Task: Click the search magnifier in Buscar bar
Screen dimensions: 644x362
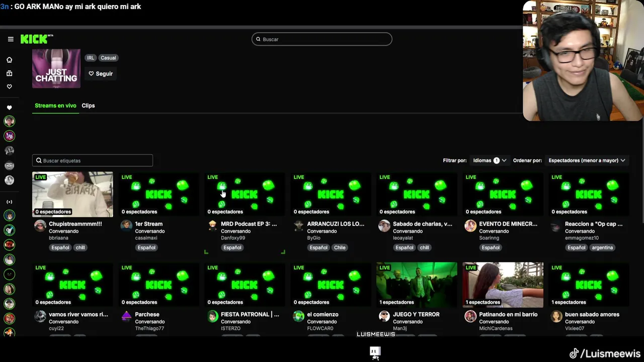Action: tap(259, 39)
